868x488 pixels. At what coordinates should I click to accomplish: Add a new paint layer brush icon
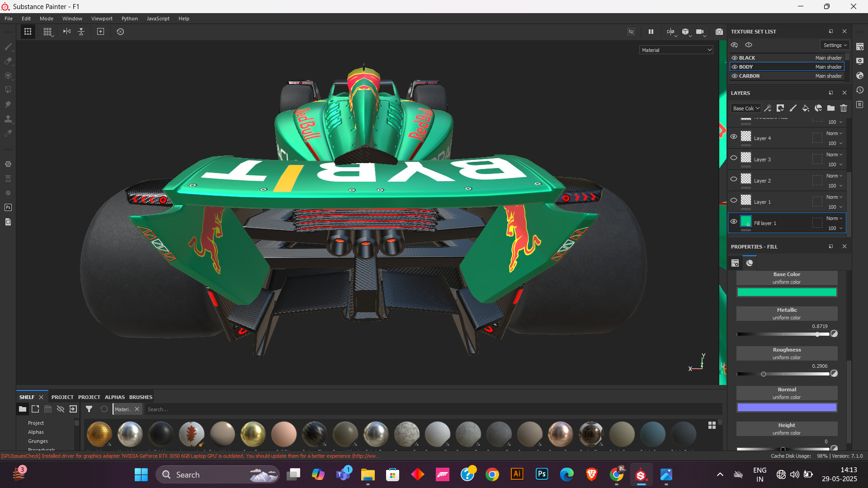coord(793,108)
